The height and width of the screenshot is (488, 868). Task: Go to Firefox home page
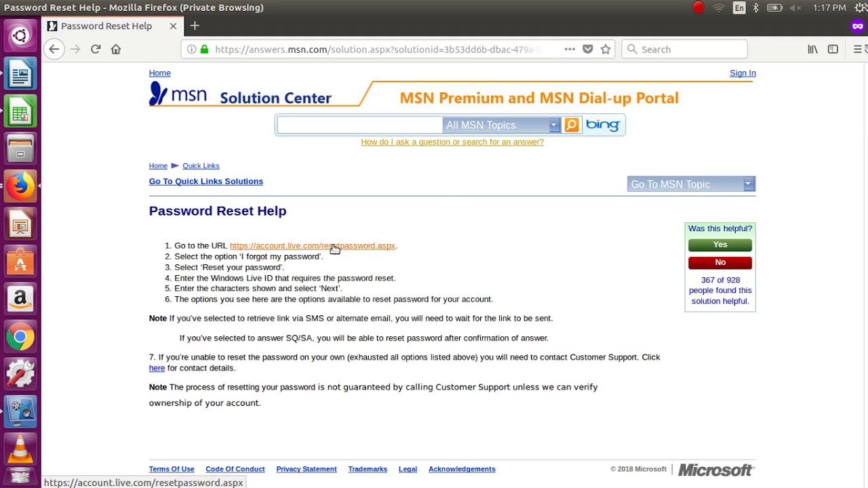(116, 49)
